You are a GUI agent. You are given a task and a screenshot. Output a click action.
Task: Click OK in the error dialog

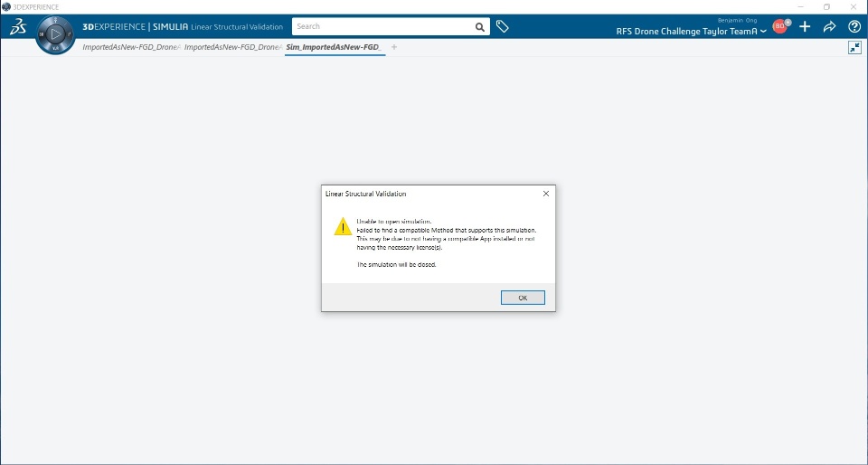tap(523, 298)
